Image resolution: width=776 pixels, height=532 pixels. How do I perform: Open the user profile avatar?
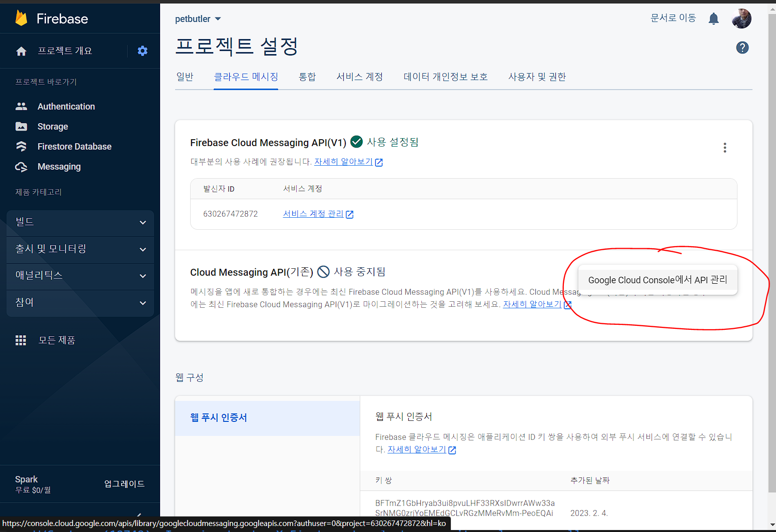(x=741, y=19)
